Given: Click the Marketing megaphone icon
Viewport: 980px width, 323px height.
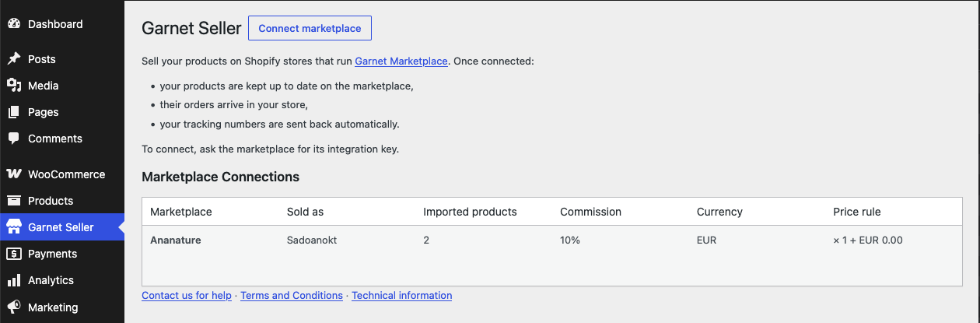Looking at the screenshot, I should coord(14,307).
